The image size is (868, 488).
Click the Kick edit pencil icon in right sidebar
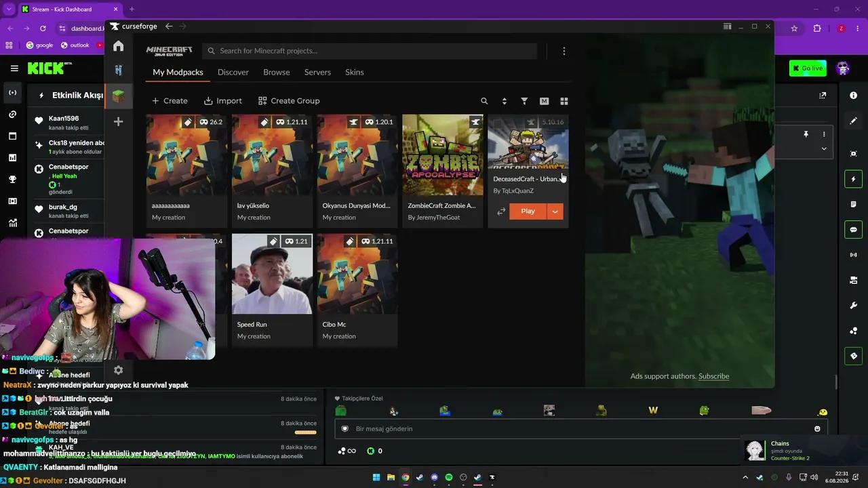(853, 121)
